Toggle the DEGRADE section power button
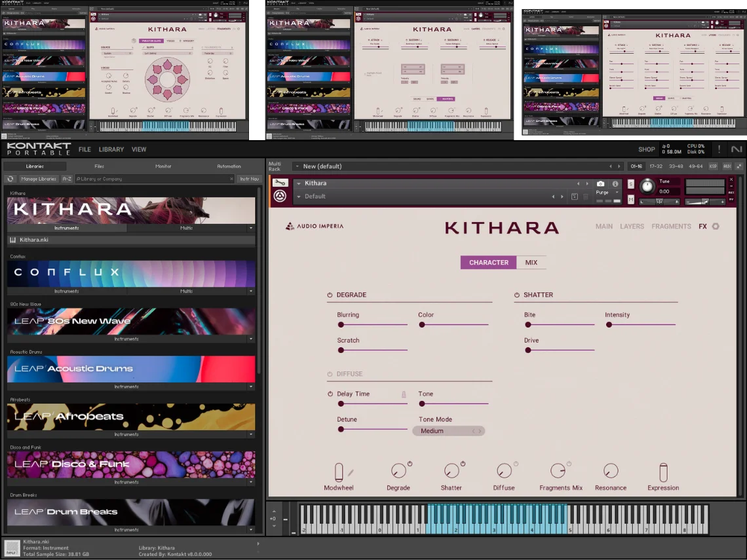Image resolution: width=747 pixels, height=560 pixels. [330, 295]
